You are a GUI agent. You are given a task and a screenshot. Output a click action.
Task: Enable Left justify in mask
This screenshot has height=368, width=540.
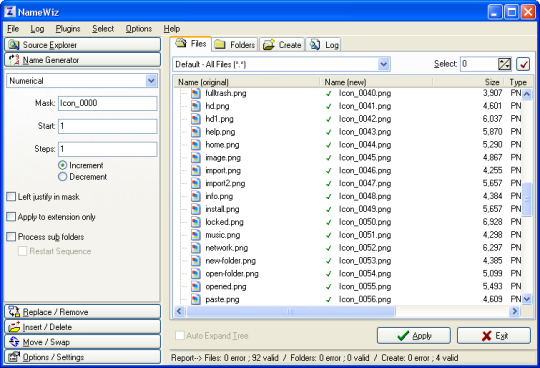pyautogui.click(x=11, y=197)
